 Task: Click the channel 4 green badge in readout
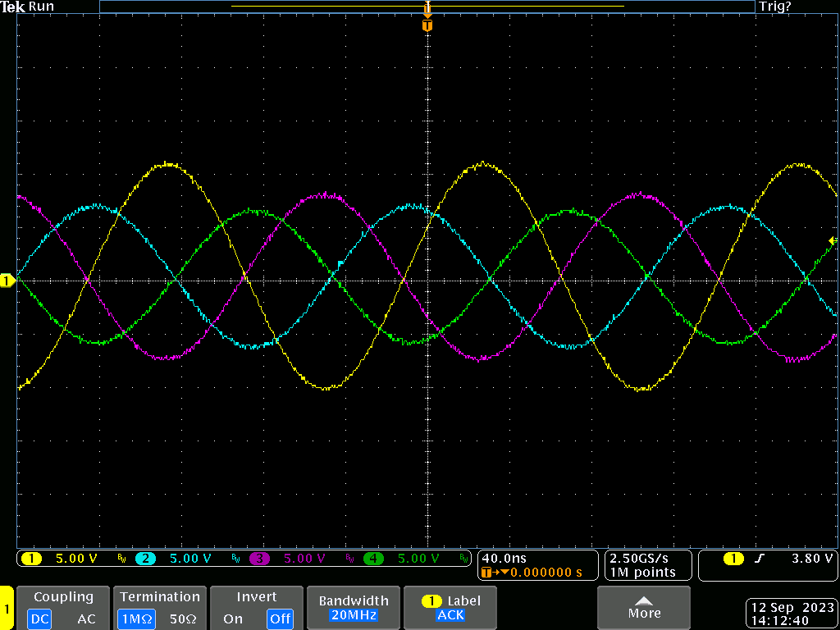(373, 559)
